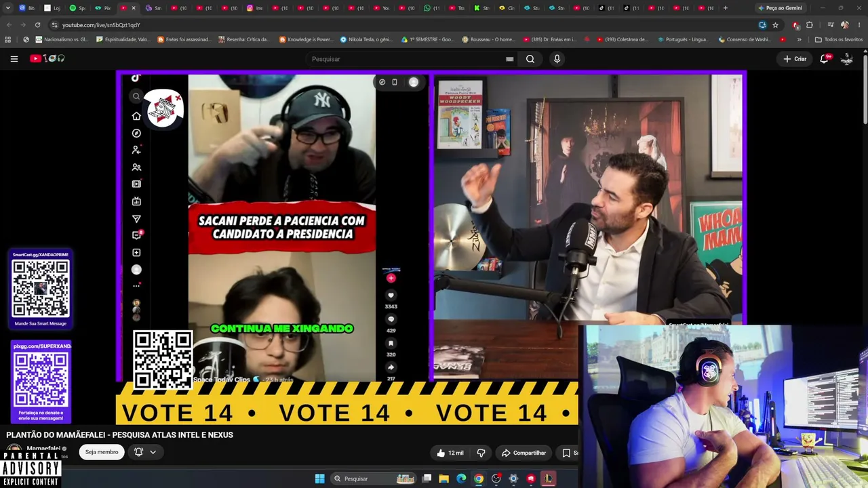Open the YouTube account avatar menu
This screenshot has height=488, width=868.
tap(847, 59)
